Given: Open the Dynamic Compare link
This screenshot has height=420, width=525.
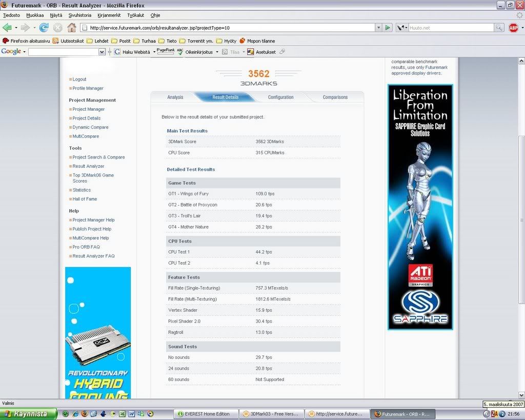Looking at the screenshot, I should [90, 127].
